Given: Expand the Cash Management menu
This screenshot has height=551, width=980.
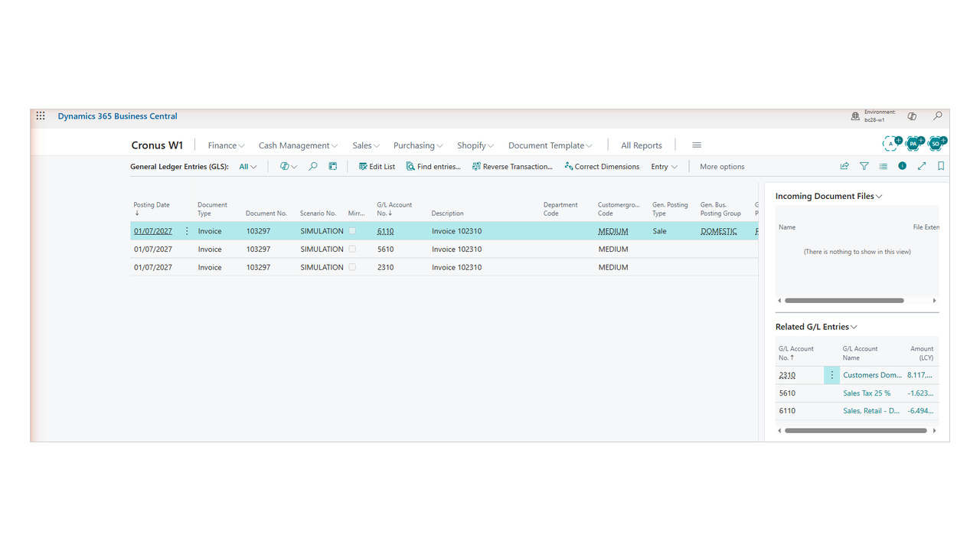Looking at the screenshot, I should coord(298,145).
